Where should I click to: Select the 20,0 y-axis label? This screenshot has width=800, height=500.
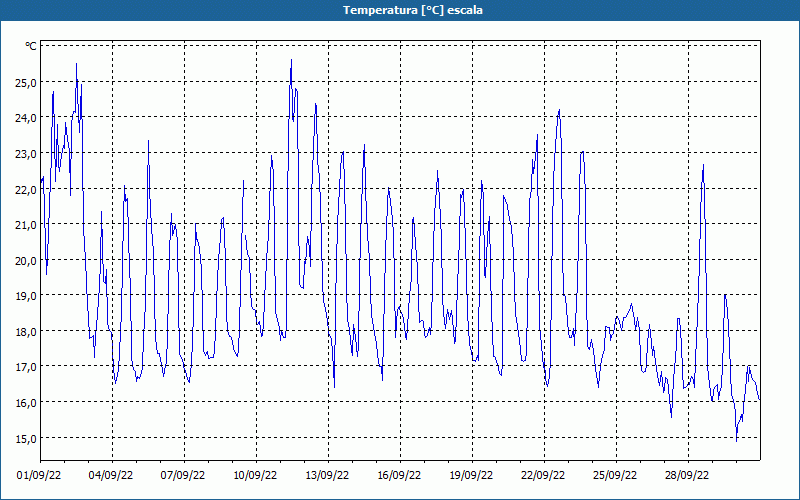click(26, 260)
